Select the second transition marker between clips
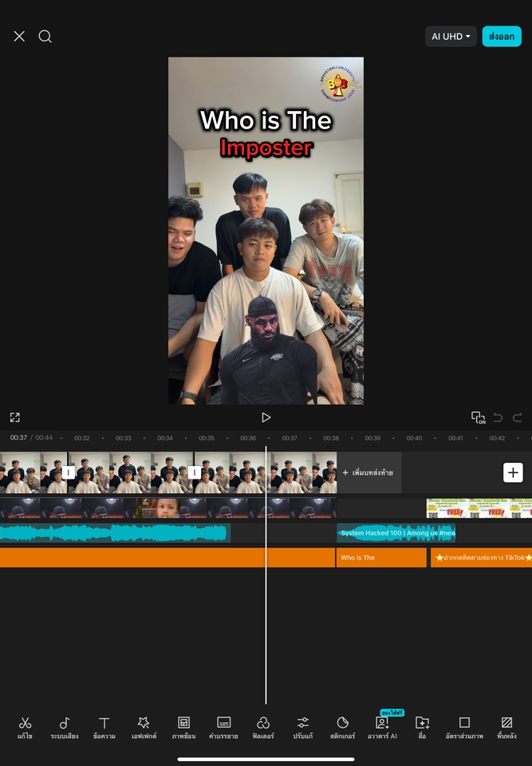This screenshot has height=766, width=532. (195, 472)
